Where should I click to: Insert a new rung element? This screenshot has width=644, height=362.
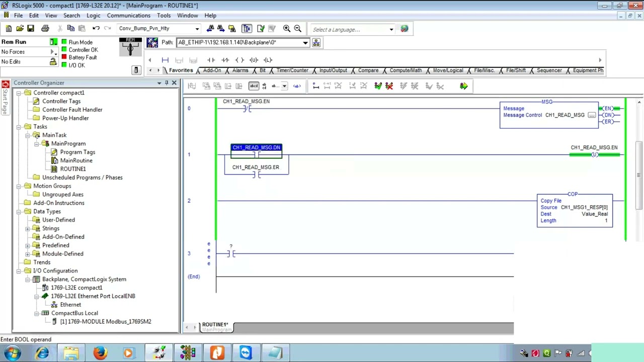point(165,60)
